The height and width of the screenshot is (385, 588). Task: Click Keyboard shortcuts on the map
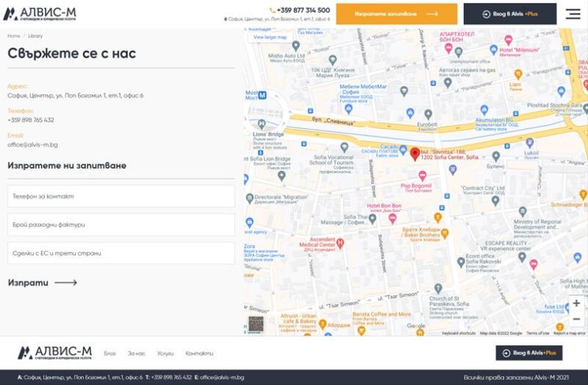tap(459, 333)
